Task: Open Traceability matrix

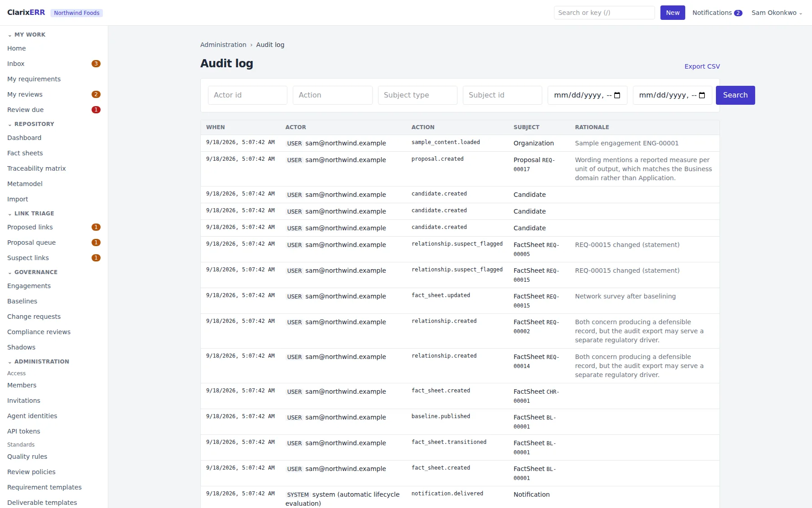Action: tap(54, 168)
